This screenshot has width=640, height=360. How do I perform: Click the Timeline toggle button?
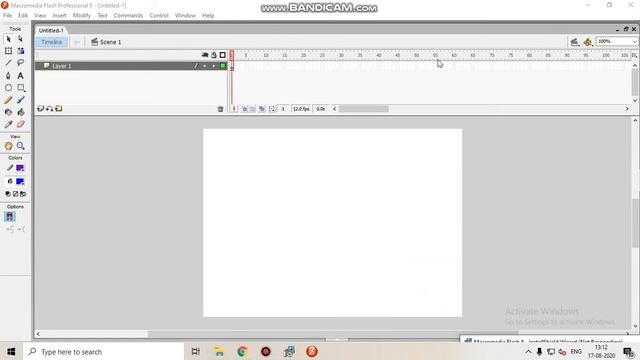click(51, 42)
